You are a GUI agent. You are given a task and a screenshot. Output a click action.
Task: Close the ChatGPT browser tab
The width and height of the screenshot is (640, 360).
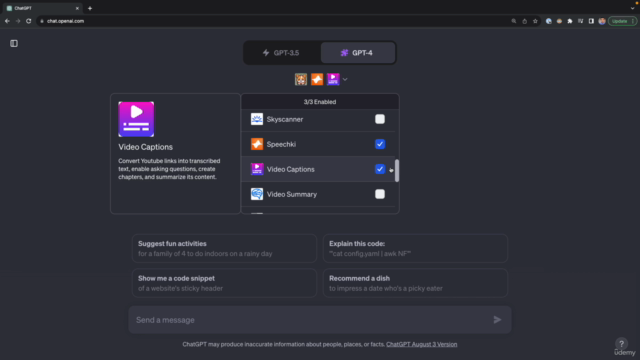pos(77,8)
